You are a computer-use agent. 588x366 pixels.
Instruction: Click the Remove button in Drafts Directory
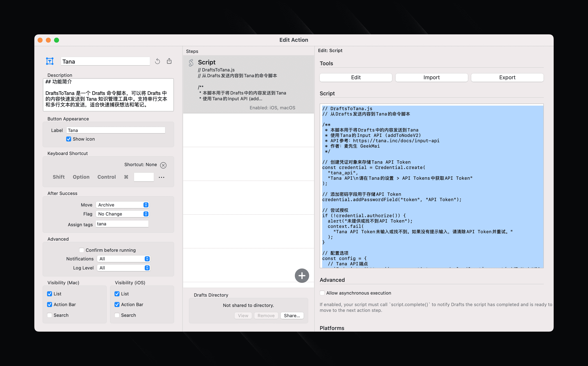(266, 316)
